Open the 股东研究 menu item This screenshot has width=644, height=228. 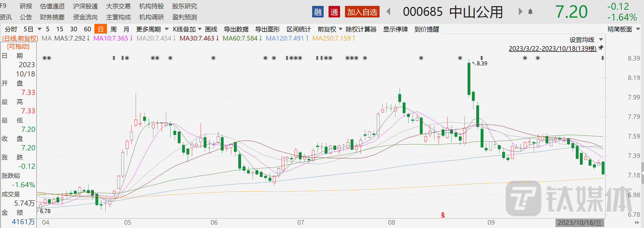click(x=184, y=6)
